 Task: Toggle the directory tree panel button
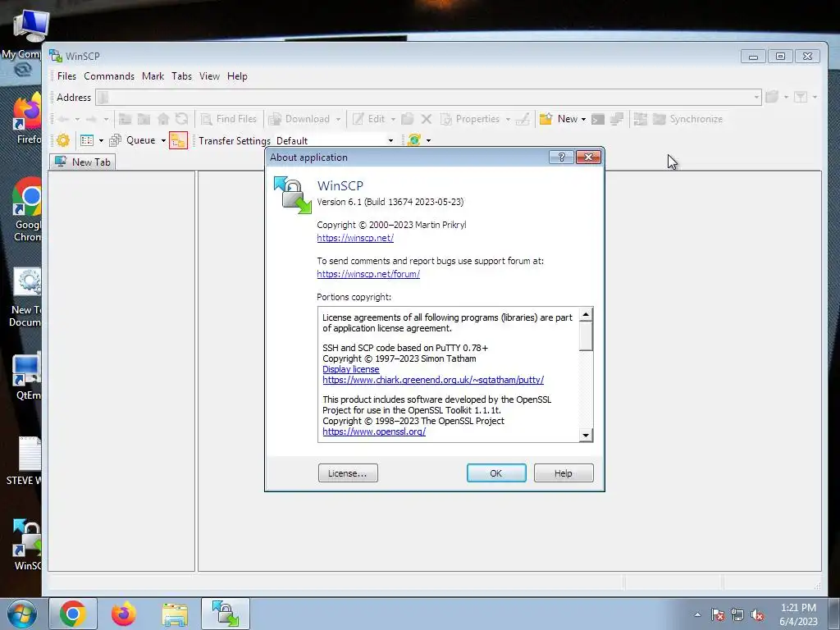[178, 140]
